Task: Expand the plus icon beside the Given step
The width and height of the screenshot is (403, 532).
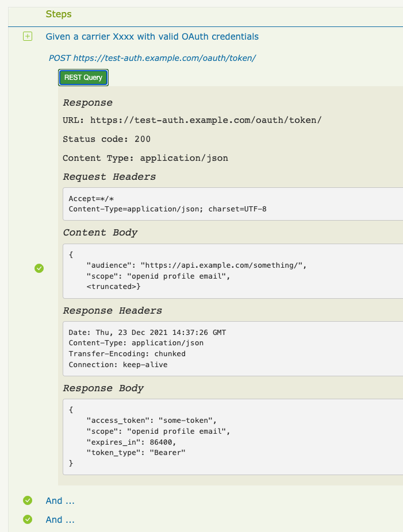Action: pyautogui.click(x=27, y=37)
